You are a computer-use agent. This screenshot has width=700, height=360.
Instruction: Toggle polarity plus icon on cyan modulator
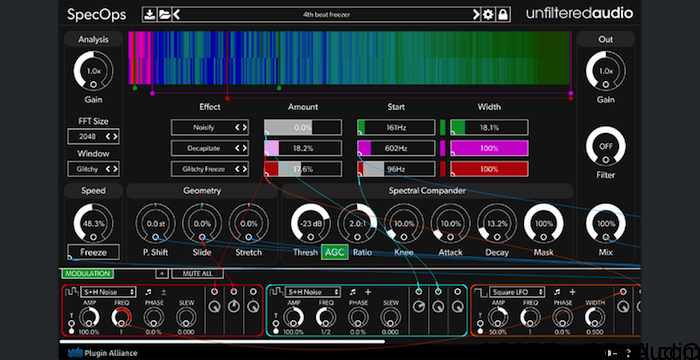368,292
